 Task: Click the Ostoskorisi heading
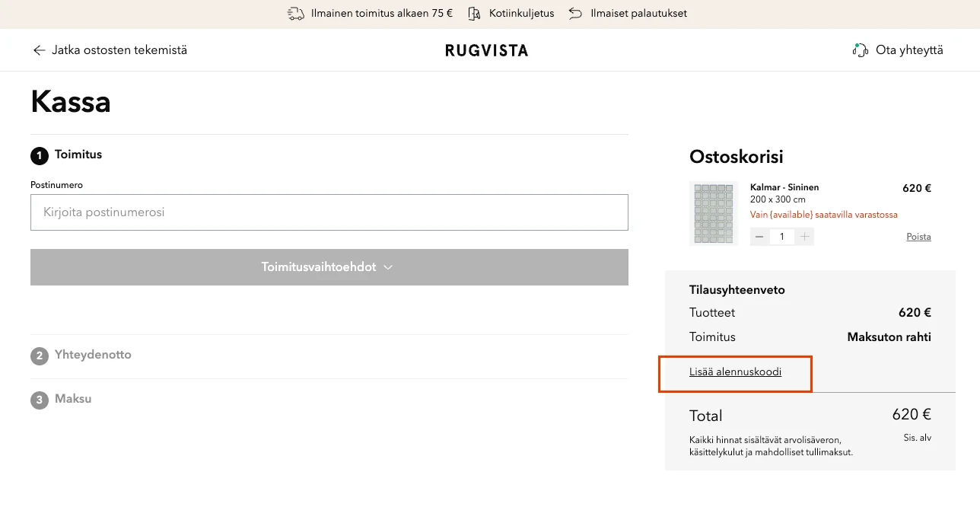tap(737, 157)
